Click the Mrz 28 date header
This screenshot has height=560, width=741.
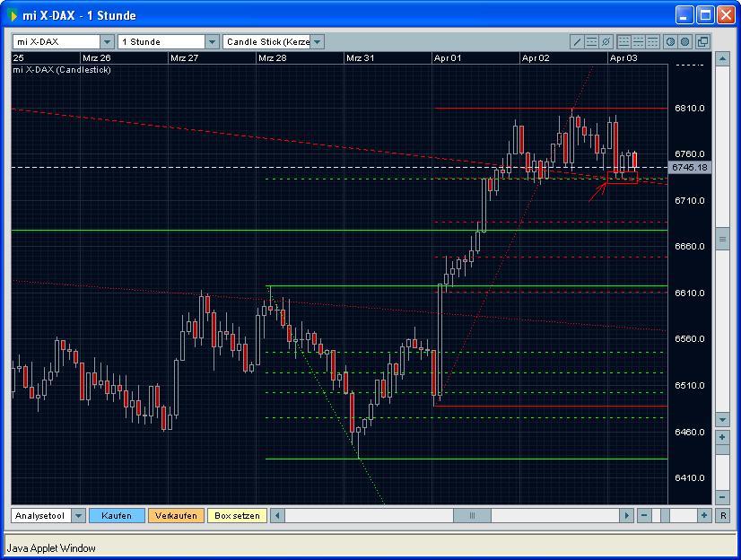click(272, 58)
